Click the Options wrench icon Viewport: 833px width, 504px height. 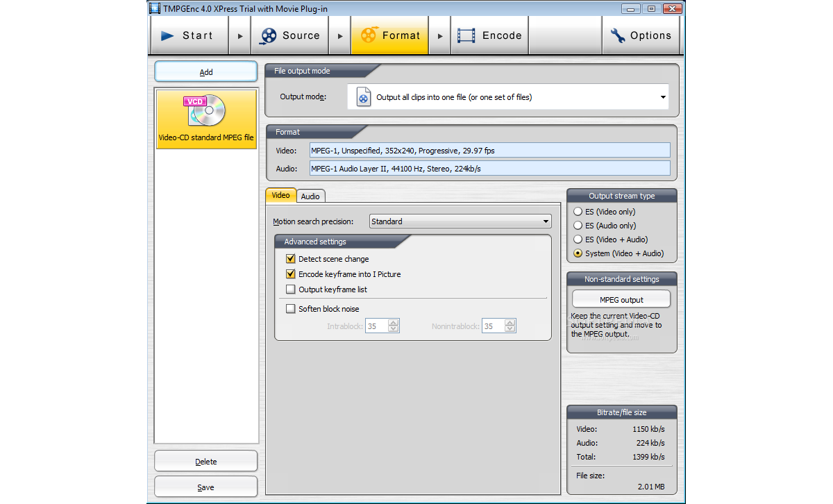[x=618, y=35]
